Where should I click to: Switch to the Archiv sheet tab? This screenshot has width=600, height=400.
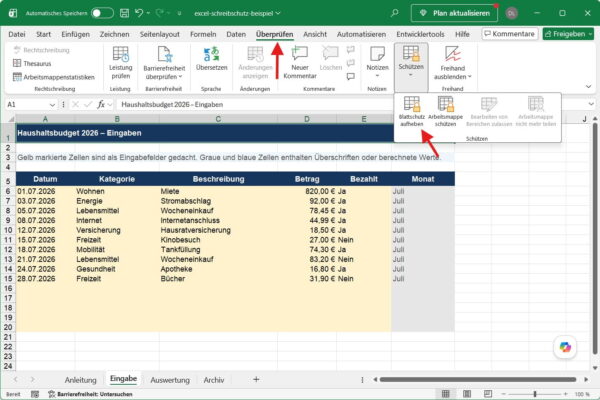[x=214, y=380]
